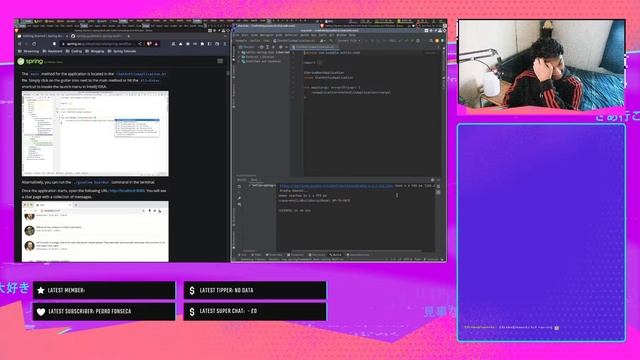Click the blue URL link in the build console
Viewport: 640px width, 360px height.
coord(336,186)
